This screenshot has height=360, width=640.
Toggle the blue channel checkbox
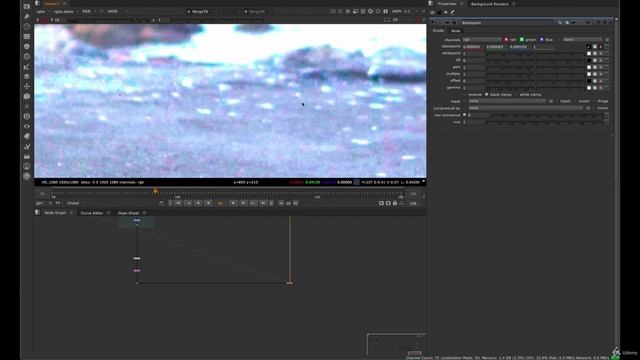tap(542, 40)
